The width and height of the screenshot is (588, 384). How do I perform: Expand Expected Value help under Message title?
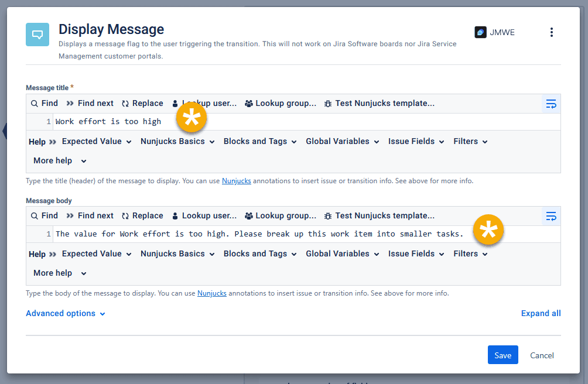97,142
